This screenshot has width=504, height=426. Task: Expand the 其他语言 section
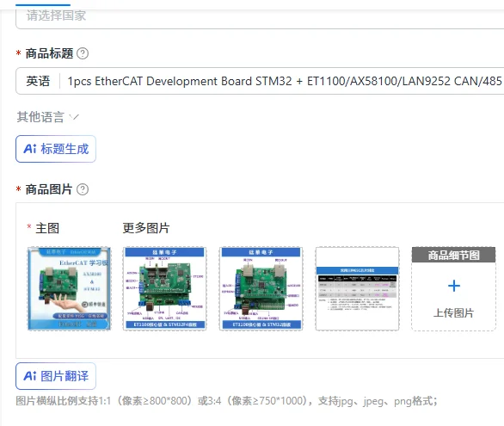coord(47,117)
